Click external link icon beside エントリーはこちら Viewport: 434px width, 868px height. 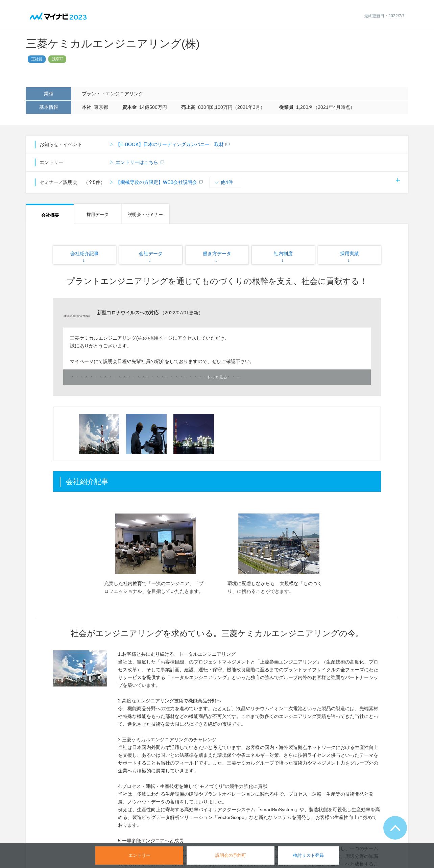pyautogui.click(x=162, y=163)
